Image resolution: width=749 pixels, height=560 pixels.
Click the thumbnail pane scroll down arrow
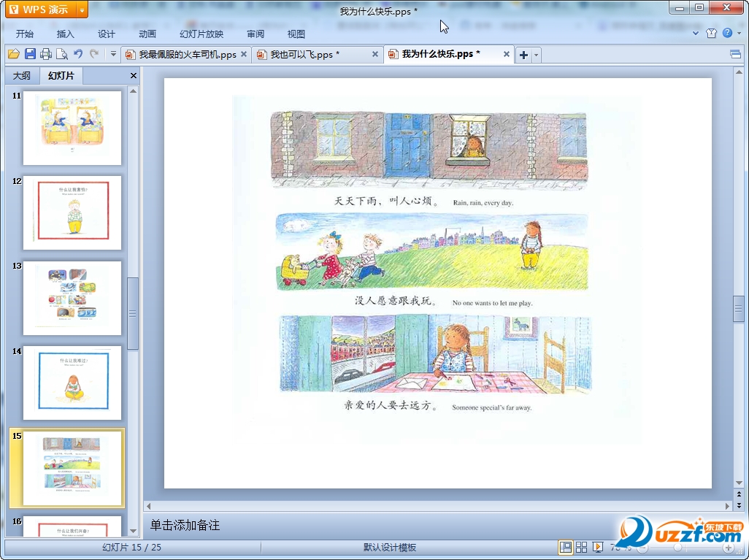(x=134, y=531)
